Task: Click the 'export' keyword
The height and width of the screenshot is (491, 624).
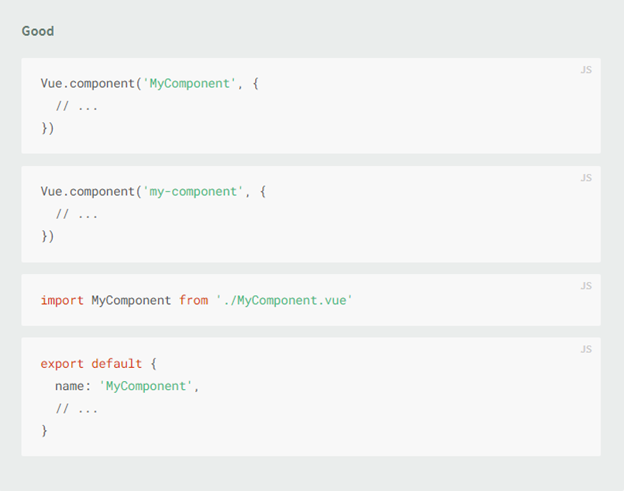Action: point(62,364)
